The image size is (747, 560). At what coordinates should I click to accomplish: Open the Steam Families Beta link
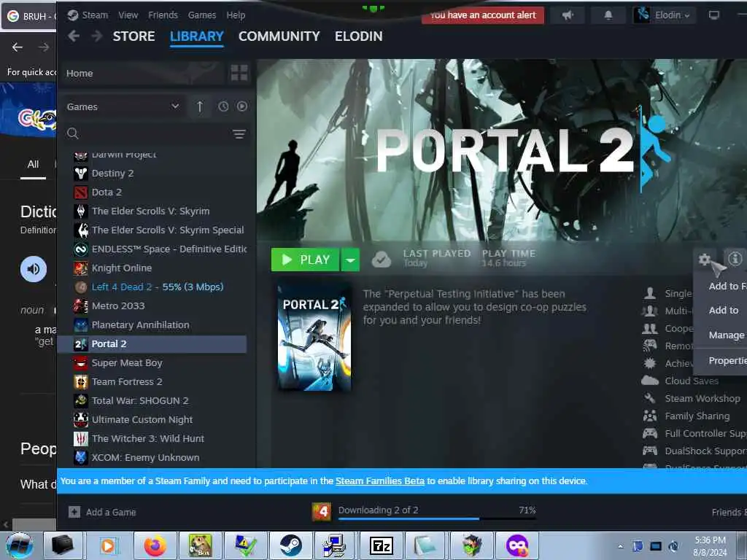(379, 481)
